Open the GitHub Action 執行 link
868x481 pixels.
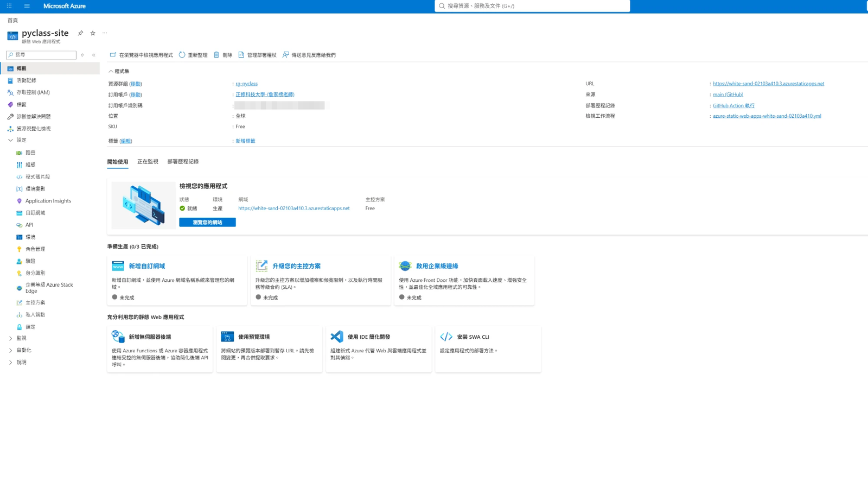pos(733,105)
